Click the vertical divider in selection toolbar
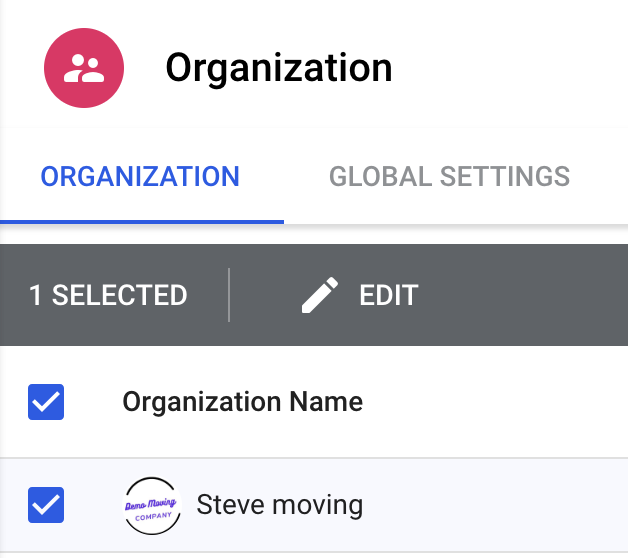628x558 pixels. [229, 295]
